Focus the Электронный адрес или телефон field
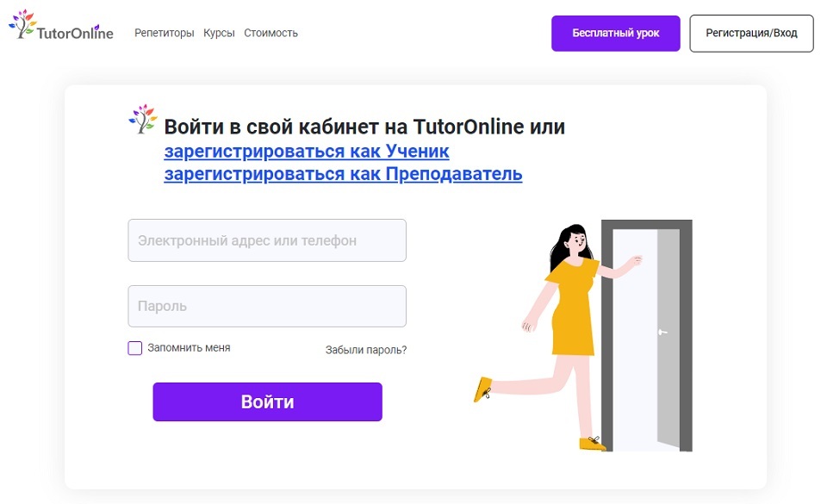Image resolution: width=827 pixels, height=504 pixels. click(x=267, y=240)
